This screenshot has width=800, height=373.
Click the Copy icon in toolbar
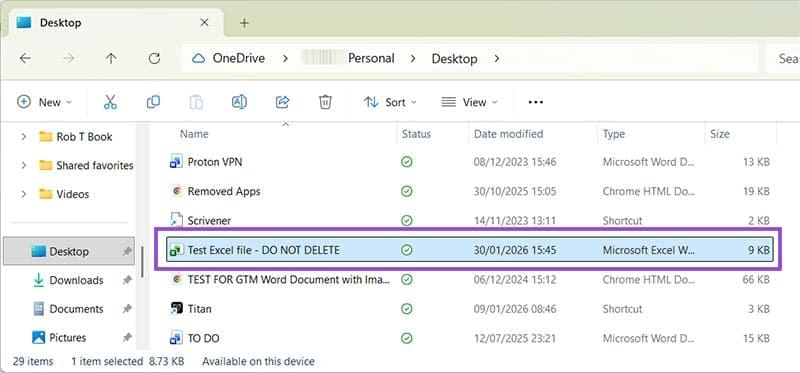[153, 102]
